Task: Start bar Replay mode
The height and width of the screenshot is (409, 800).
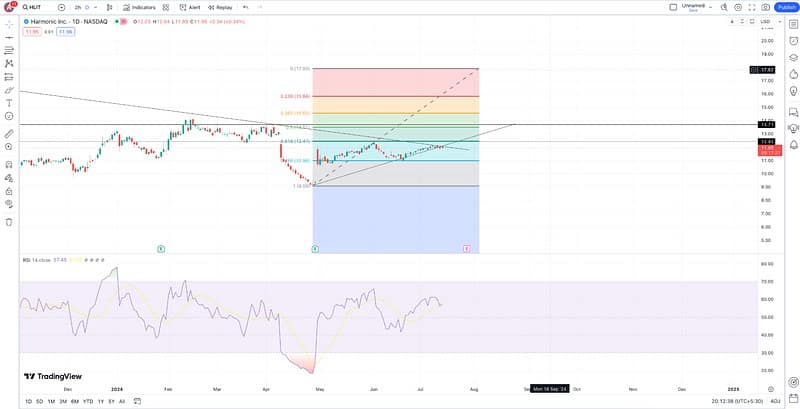Action: tap(220, 8)
